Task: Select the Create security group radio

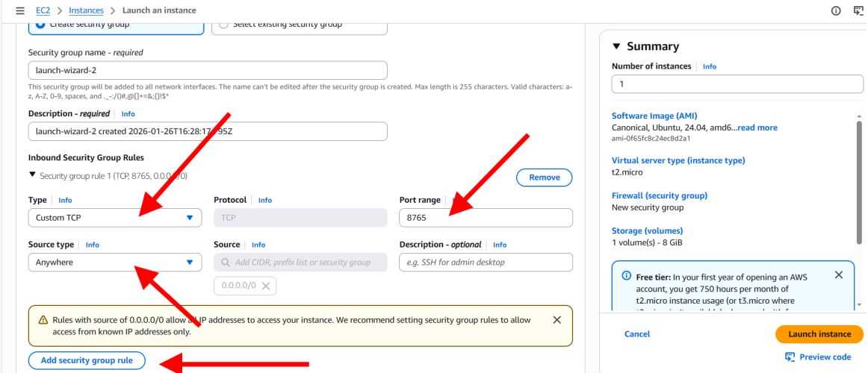Action: click(40, 24)
